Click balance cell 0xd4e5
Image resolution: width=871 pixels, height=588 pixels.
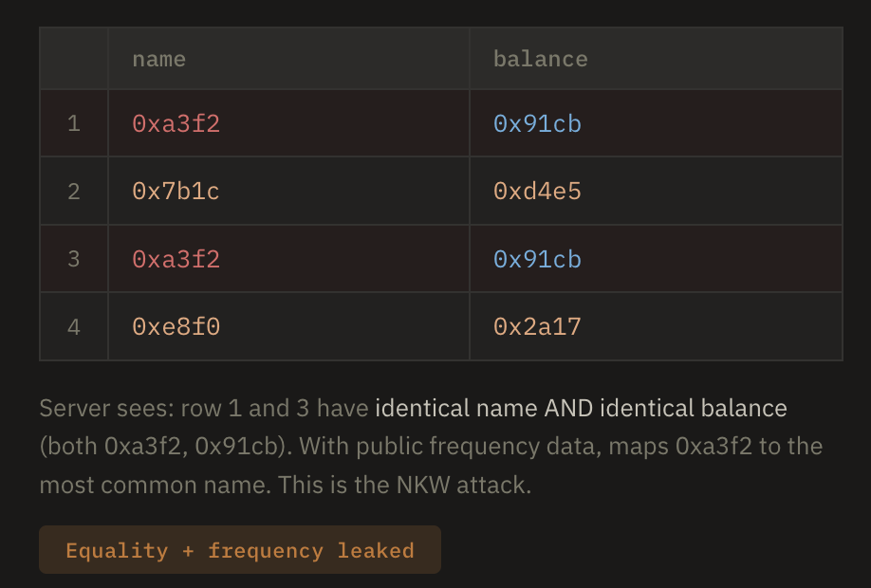coord(537,192)
